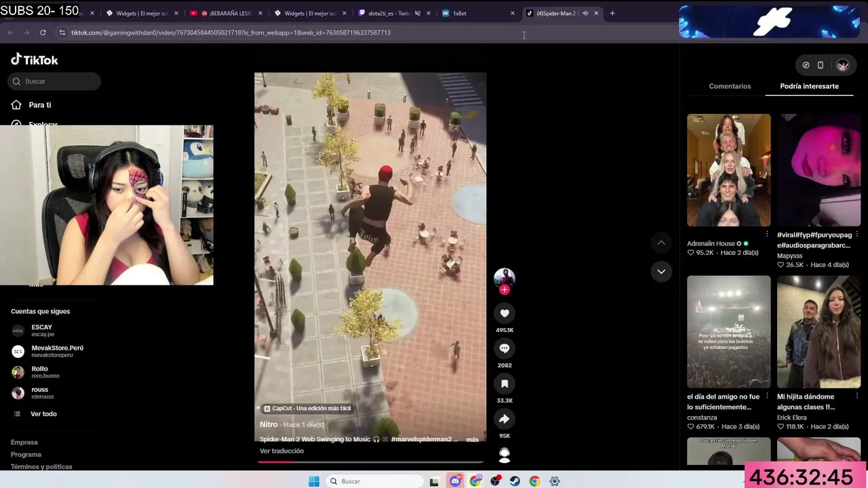Viewport: 868px width, 488px height.
Task: Open the Adrenalin House video thumbnail
Action: pos(729,170)
